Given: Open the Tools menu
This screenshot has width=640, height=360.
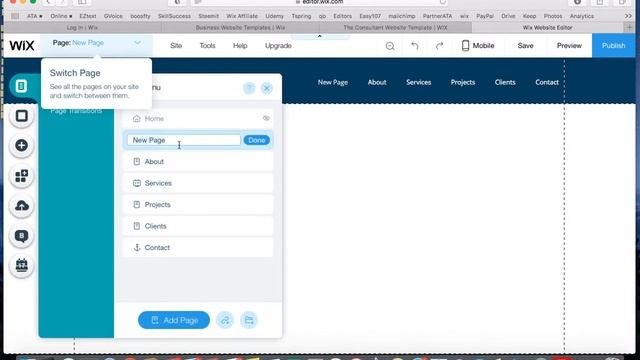Looking at the screenshot, I should click(x=207, y=46).
